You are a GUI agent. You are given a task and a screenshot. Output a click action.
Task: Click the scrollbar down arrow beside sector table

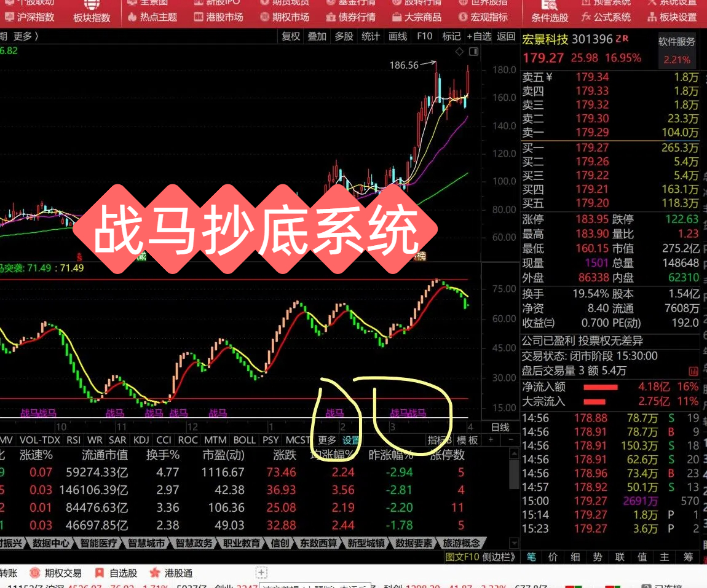tap(515, 543)
